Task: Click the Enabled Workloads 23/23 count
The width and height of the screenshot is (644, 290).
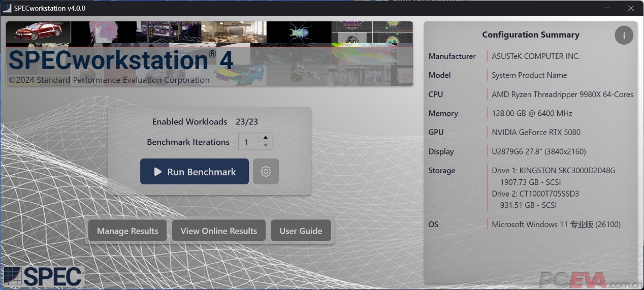Action: 247,122
